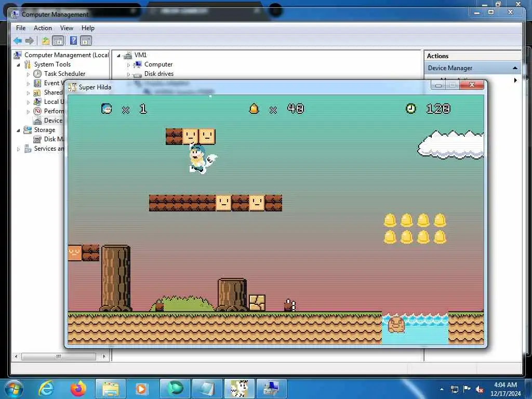Open the File menu
This screenshot has width=532, height=399.
21,28
